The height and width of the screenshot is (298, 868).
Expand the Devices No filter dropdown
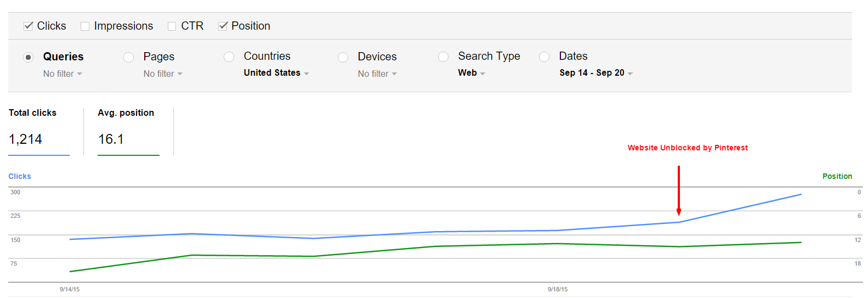377,74
